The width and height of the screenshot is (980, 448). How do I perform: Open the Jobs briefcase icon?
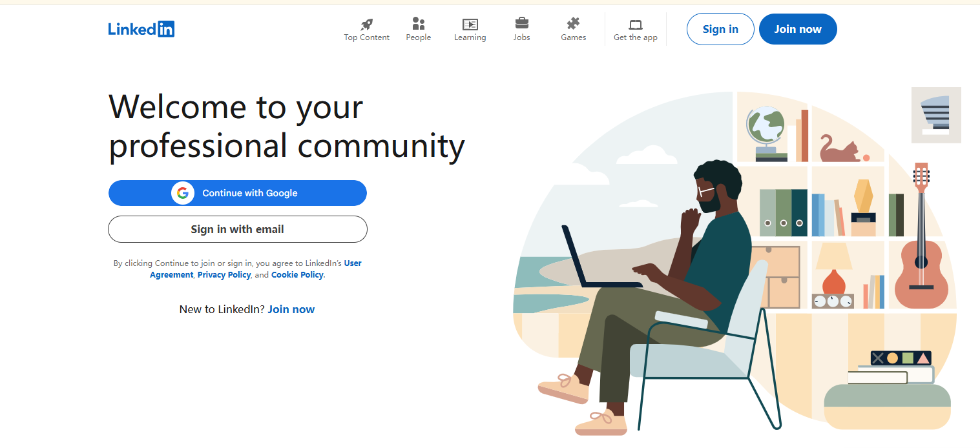pos(522,23)
